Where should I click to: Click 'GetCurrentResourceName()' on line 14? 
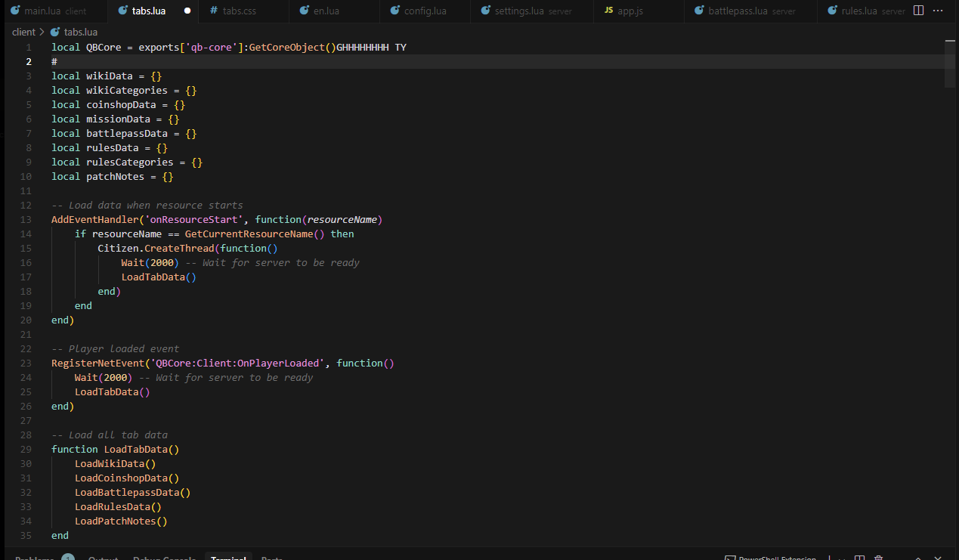[x=255, y=234]
